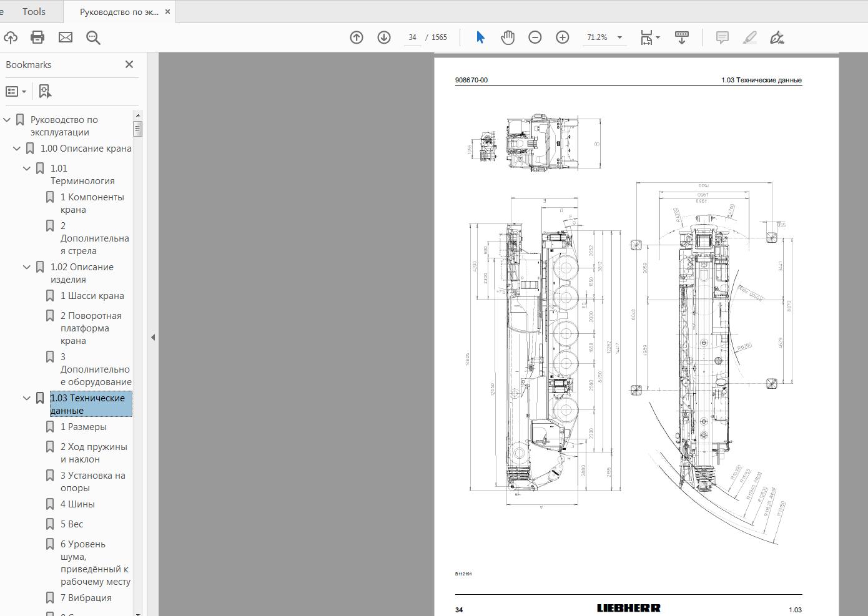868x616 pixels.
Task: Open bookmark Руководство по эксплуатации
Action: 64,126
